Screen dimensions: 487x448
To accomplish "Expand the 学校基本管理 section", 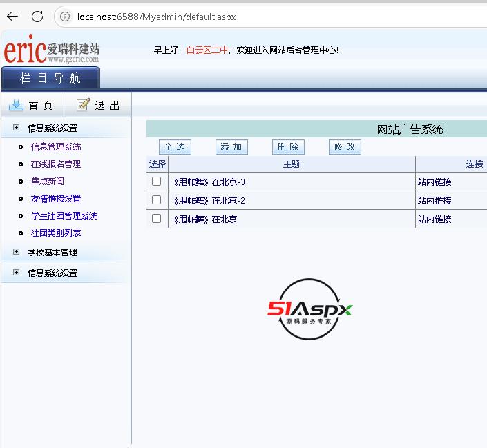I will point(16,252).
